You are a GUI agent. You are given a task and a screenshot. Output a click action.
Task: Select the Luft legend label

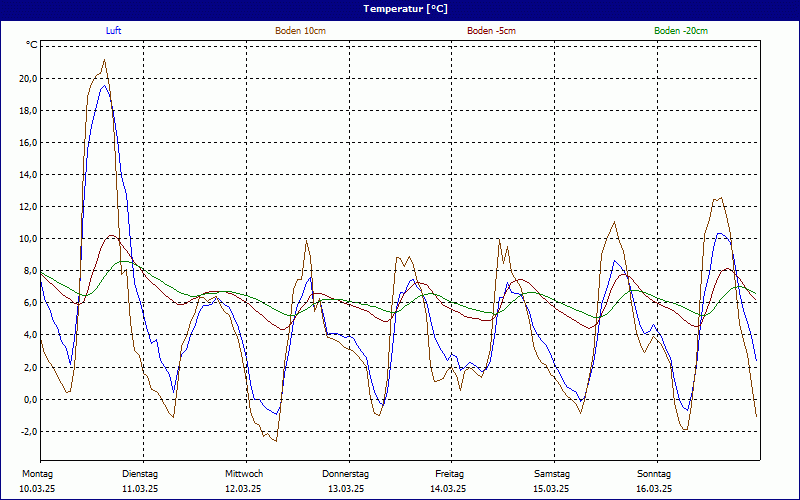[114, 31]
